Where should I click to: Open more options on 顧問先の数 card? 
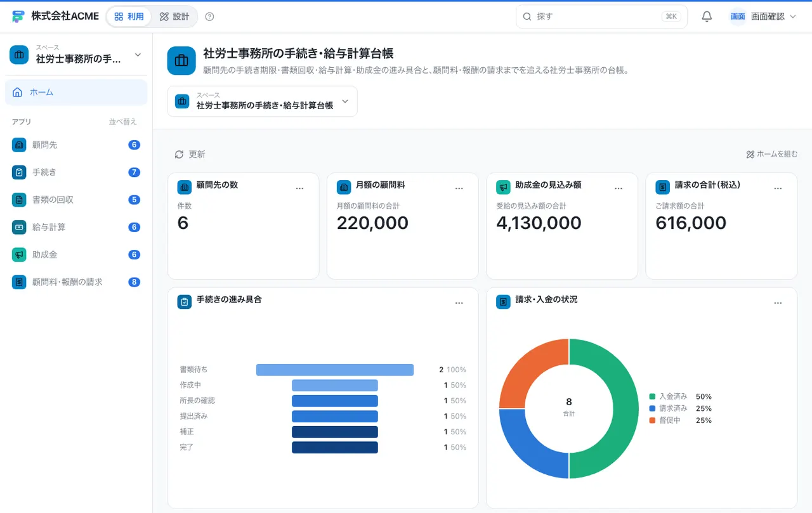click(299, 188)
